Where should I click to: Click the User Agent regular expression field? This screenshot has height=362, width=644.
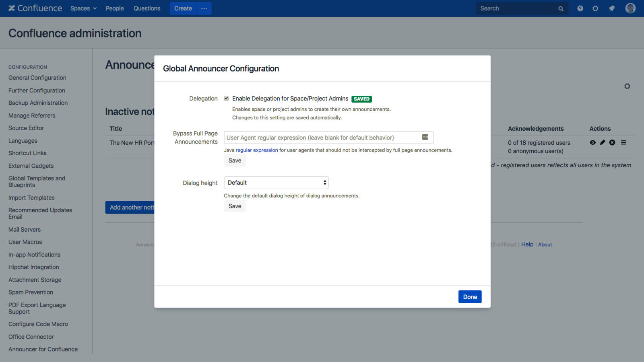(x=322, y=138)
